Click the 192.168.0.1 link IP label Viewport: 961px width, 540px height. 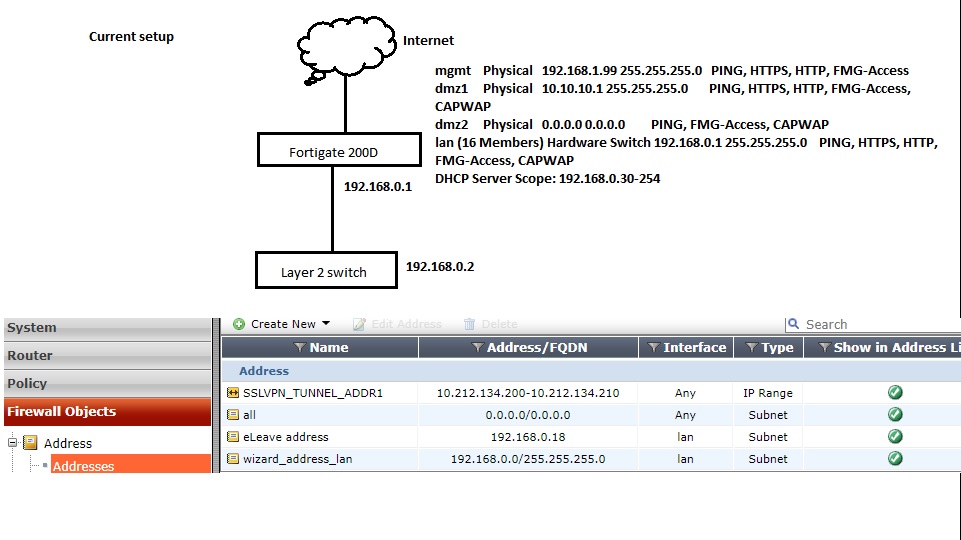pos(378,186)
